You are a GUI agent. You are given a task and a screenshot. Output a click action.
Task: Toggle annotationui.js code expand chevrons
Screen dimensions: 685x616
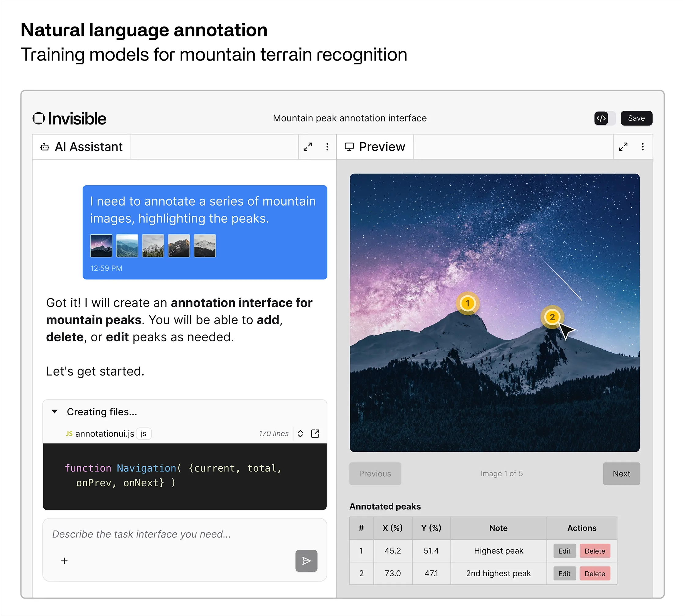[300, 434]
